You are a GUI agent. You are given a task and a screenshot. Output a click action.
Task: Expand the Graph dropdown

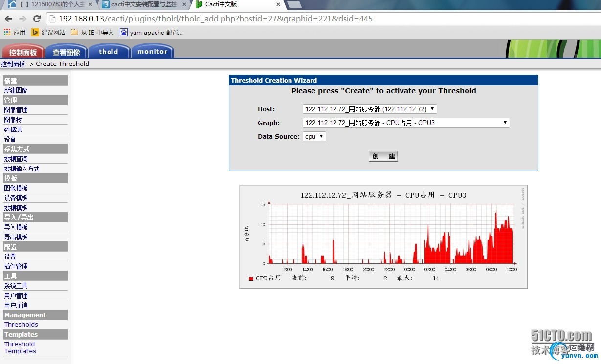[406, 123]
